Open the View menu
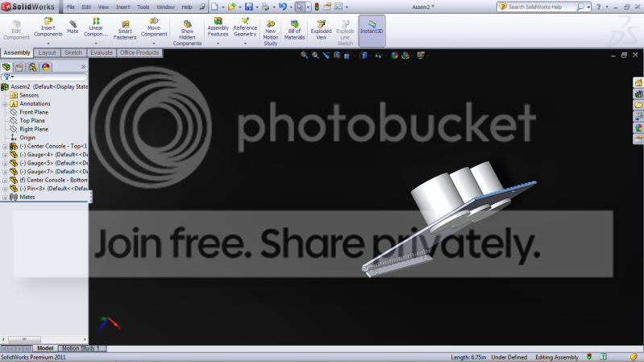This screenshot has height=362, width=644. (103, 7)
